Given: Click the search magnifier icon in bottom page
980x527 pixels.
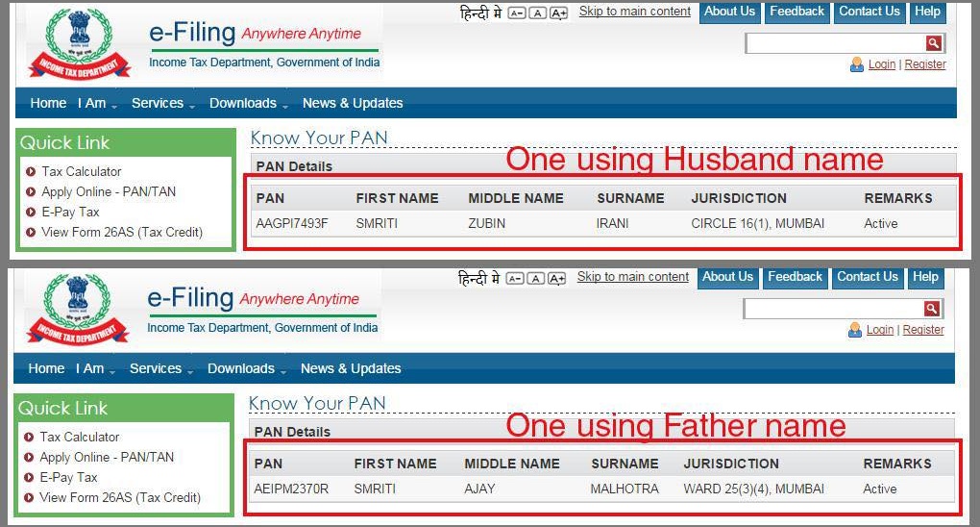Looking at the screenshot, I should 932,309.
